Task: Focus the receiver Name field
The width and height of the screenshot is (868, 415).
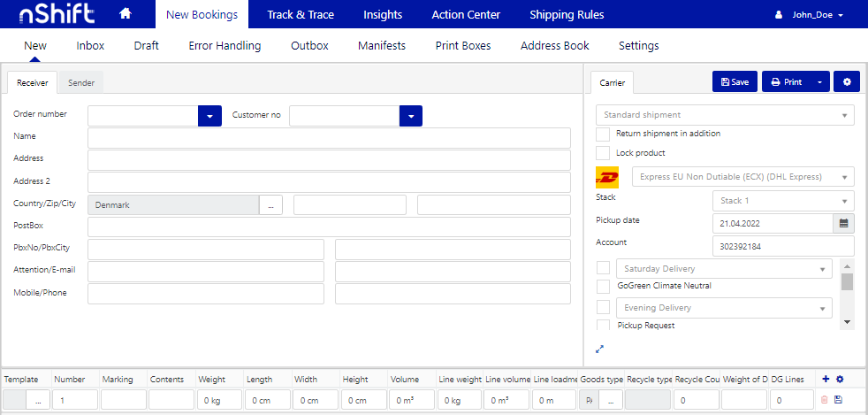Action: 329,138
